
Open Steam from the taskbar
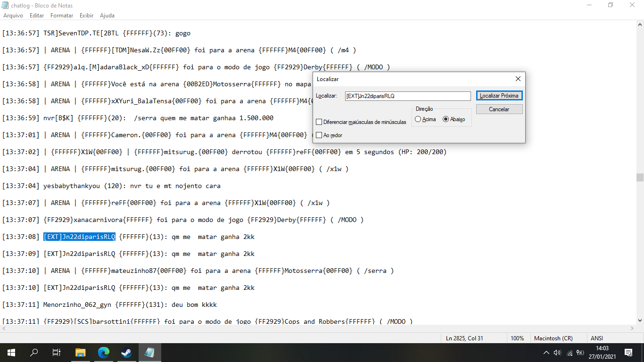(x=127, y=353)
